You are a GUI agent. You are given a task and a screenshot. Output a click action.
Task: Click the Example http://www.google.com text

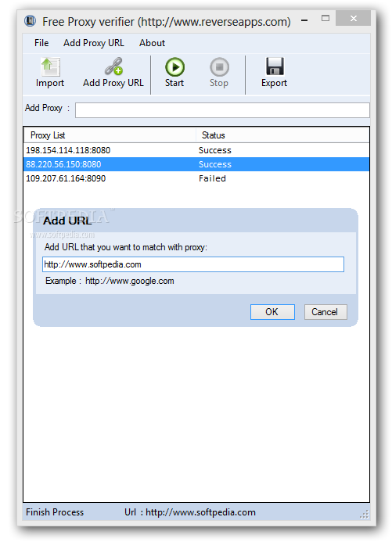tap(110, 281)
